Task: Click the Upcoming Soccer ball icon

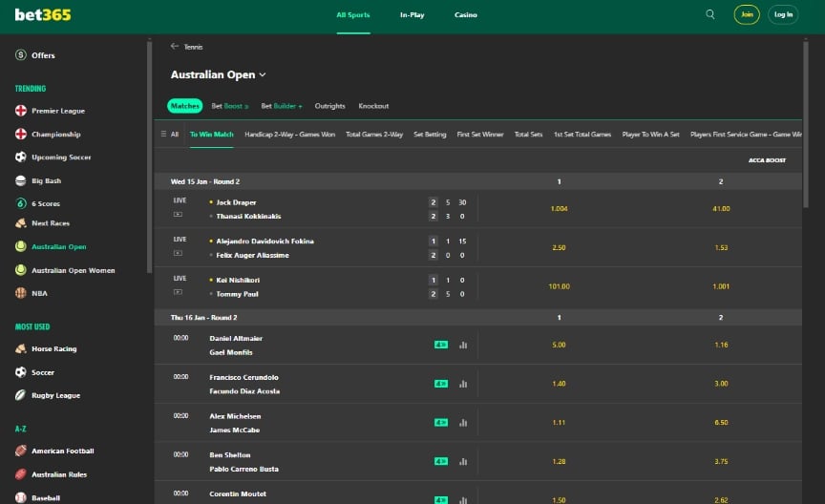Action: [20, 157]
